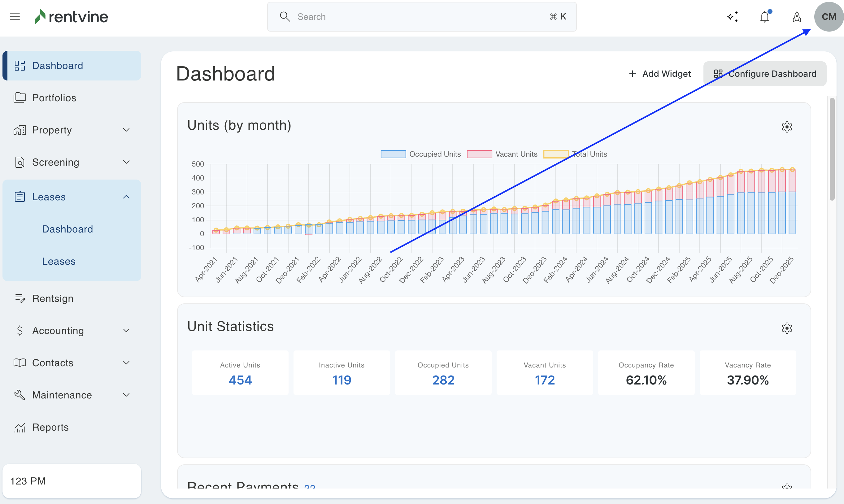Expand the Accounting menu chevron

[126, 330]
